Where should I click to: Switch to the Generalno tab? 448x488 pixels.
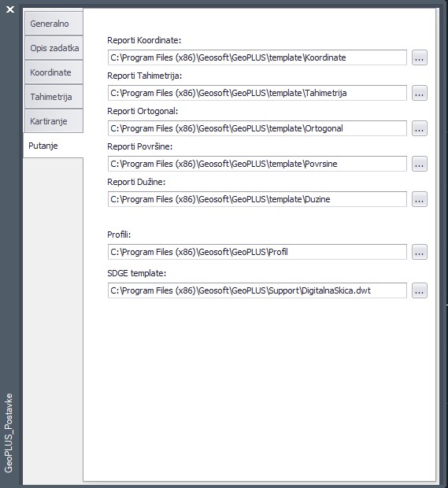click(54, 24)
